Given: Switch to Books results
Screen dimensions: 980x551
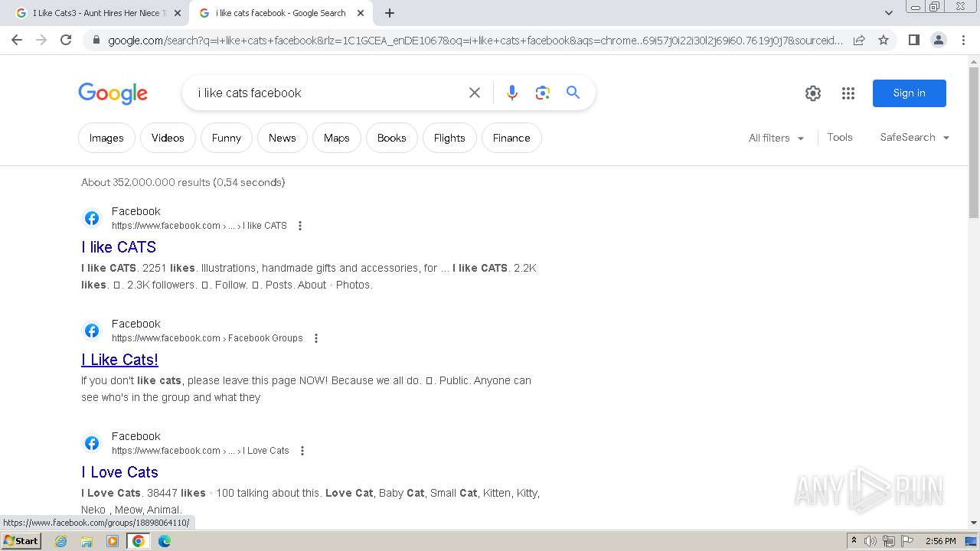Looking at the screenshot, I should 391,138.
